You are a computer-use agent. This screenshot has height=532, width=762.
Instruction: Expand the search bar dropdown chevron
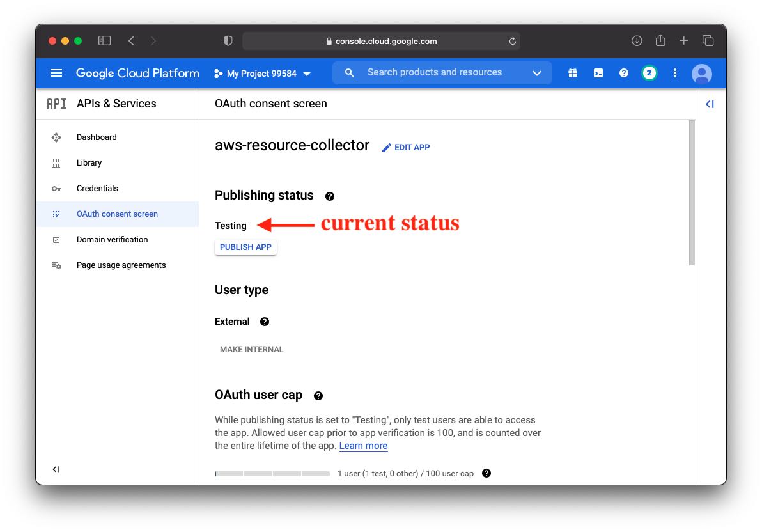(536, 73)
